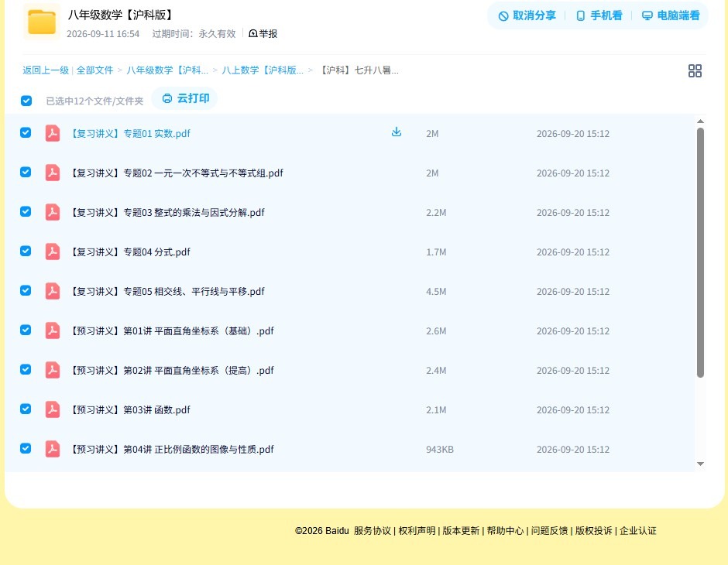Viewport: 728px width, 565px height.
Task: Open file 【复习讲义】专题05 相交线、平行线与平移.pdf
Action: click(x=167, y=291)
